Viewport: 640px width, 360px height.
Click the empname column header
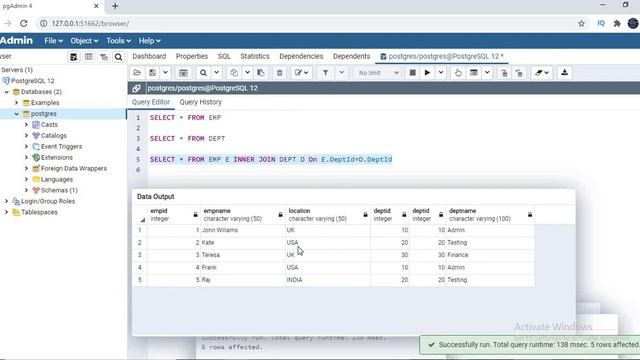pyautogui.click(x=242, y=215)
